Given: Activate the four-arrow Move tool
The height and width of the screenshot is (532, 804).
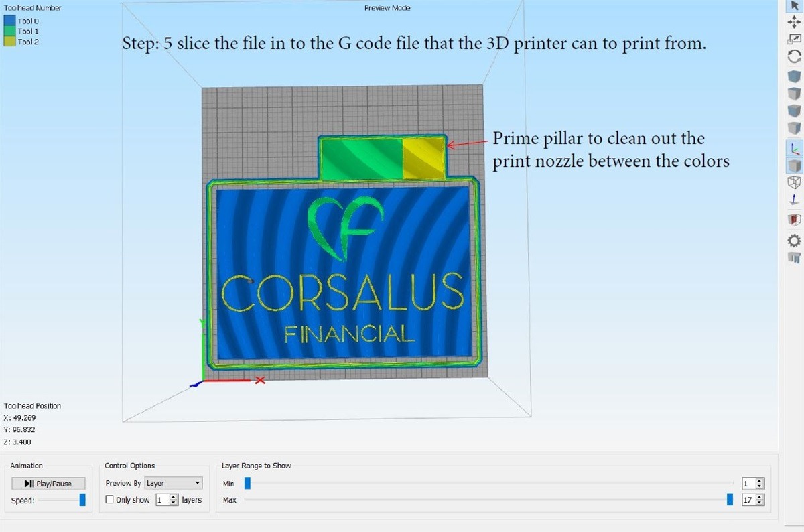Looking at the screenshot, I should [795, 22].
